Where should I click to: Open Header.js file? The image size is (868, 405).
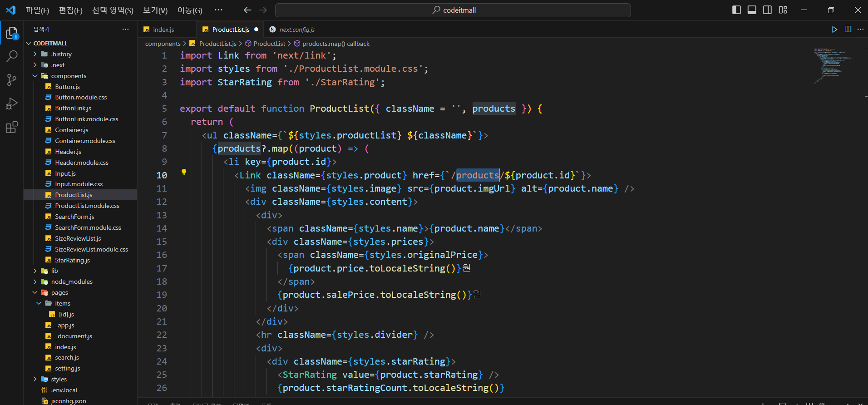[80, 152]
